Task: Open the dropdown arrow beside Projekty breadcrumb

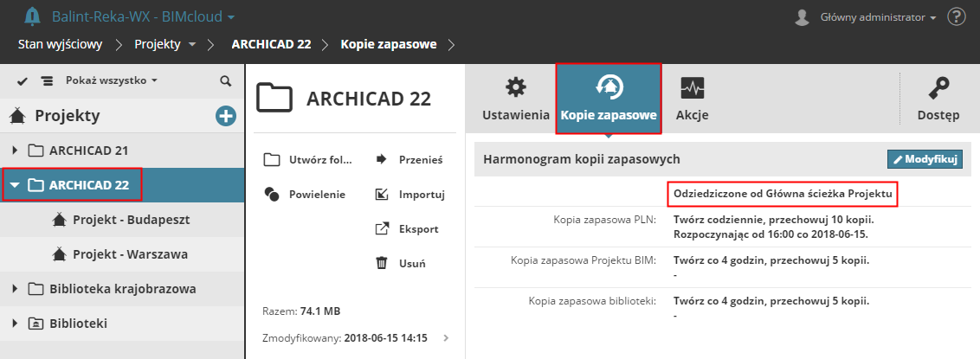Action: (192, 45)
